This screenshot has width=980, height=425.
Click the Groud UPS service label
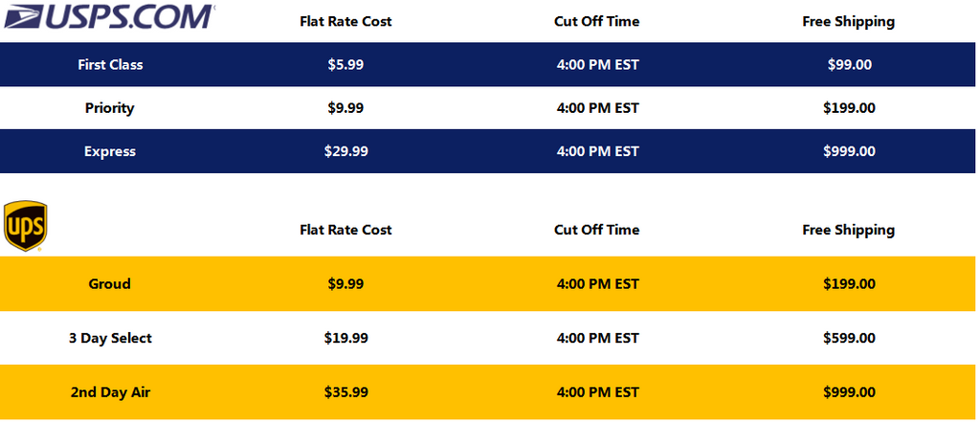click(109, 283)
